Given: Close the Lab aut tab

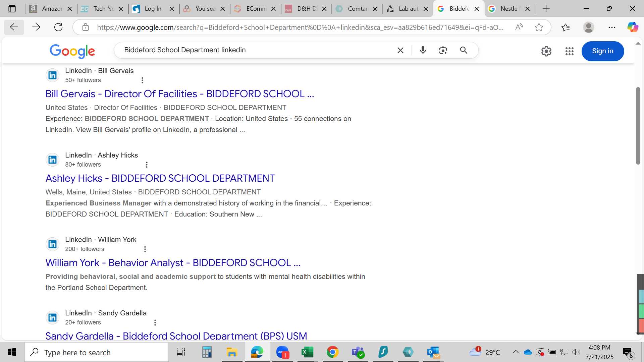Looking at the screenshot, I should click(426, 9).
